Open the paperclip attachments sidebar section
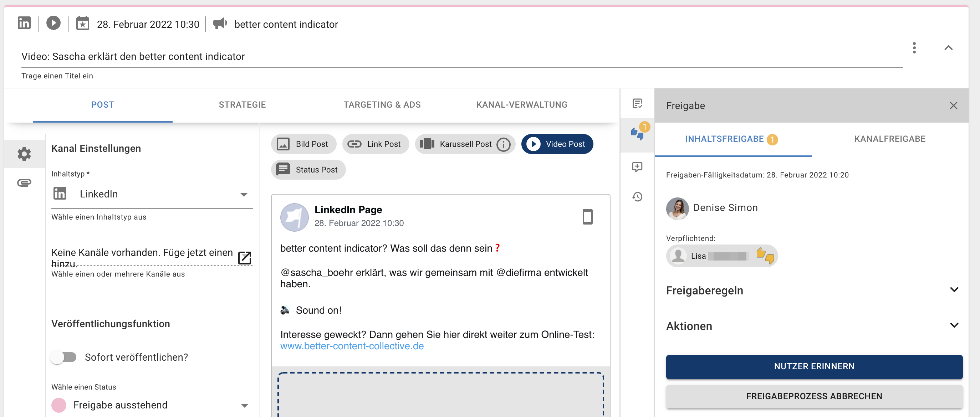 click(24, 183)
